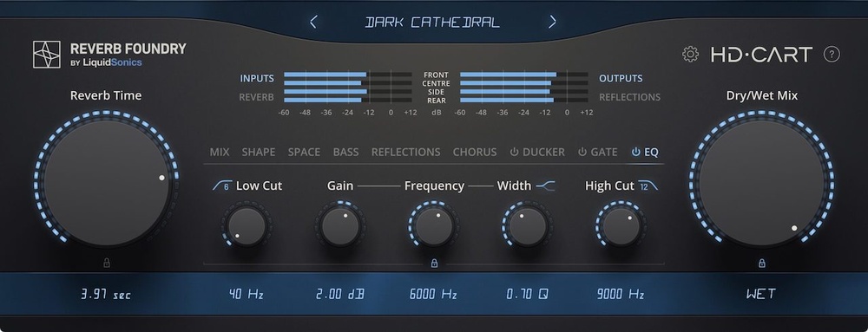868x332 pixels.
Task: Open the DARK CATHEDRAL preset name menu
Action: click(x=432, y=22)
